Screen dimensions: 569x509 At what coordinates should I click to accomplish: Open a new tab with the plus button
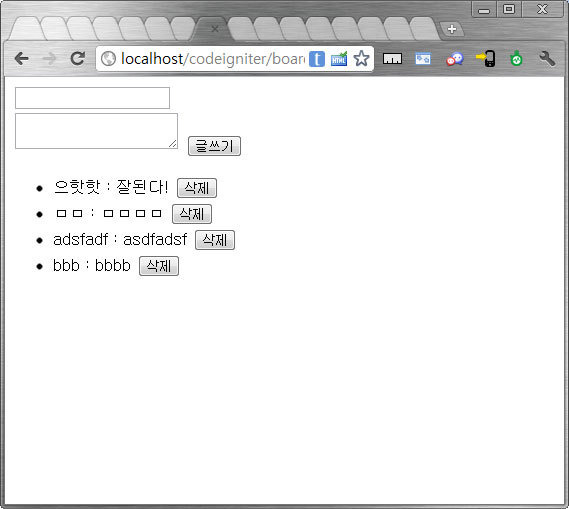click(x=452, y=29)
